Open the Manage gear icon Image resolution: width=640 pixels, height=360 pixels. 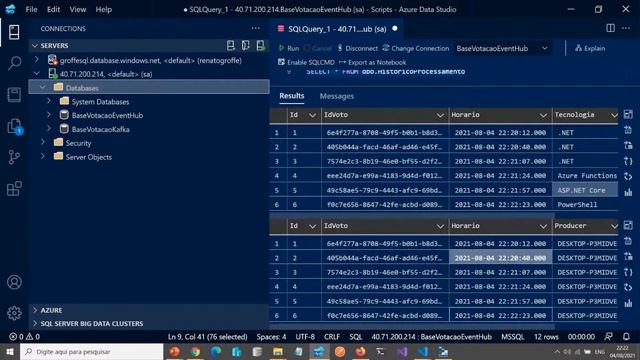tap(14, 313)
